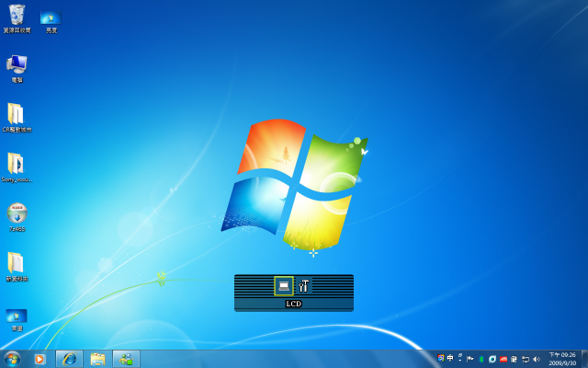The height and width of the screenshot is (368, 588).
Task: Open the network connection tray icon
Action: click(526, 360)
